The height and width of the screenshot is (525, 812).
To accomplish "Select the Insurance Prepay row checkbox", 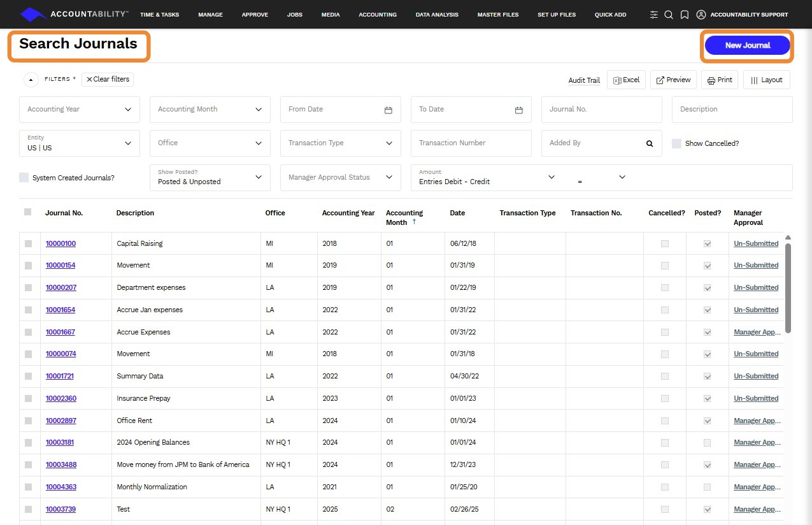I will pos(28,398).
